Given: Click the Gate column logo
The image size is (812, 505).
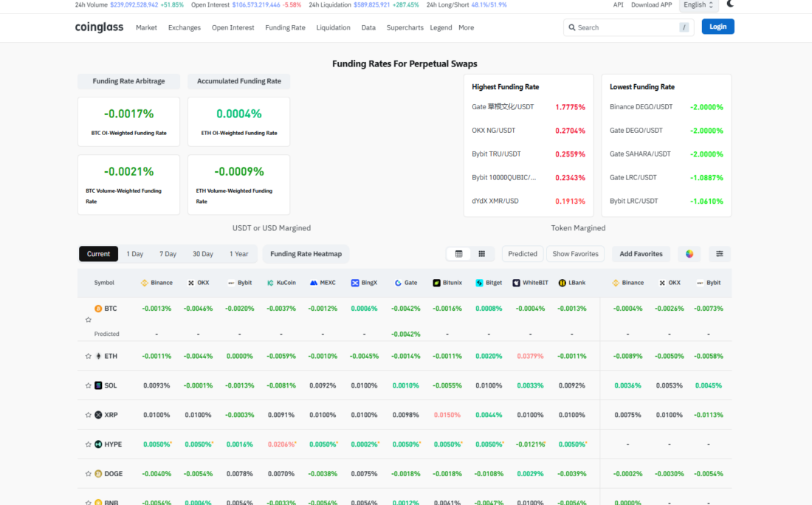Looking at the screenshot, I should click(398, 283).
